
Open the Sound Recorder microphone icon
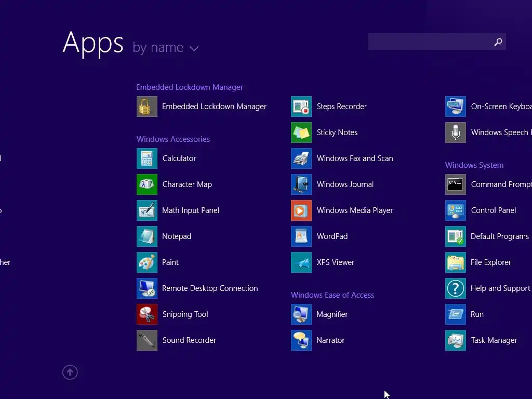(x=147, y=340)
